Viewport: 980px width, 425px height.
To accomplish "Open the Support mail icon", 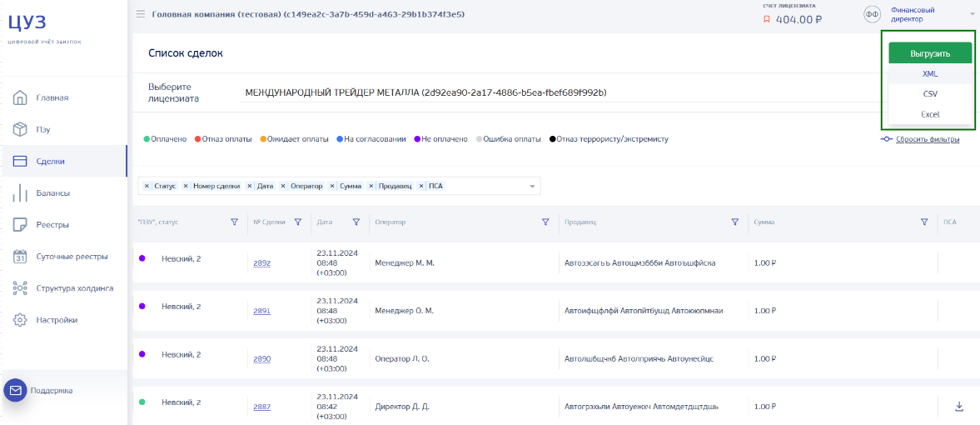I will (16, 390).
